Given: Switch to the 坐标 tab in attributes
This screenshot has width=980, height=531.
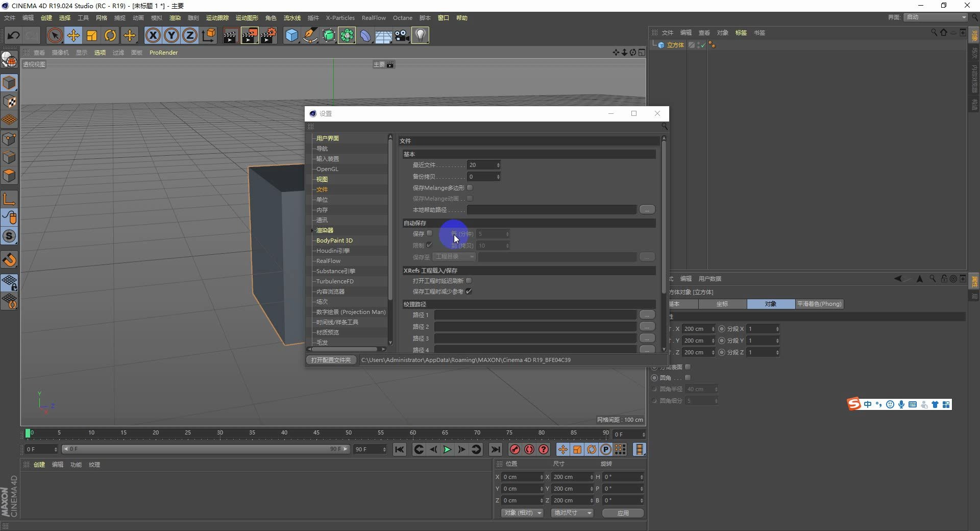Looking at the screenshot, I should [722, 304].
